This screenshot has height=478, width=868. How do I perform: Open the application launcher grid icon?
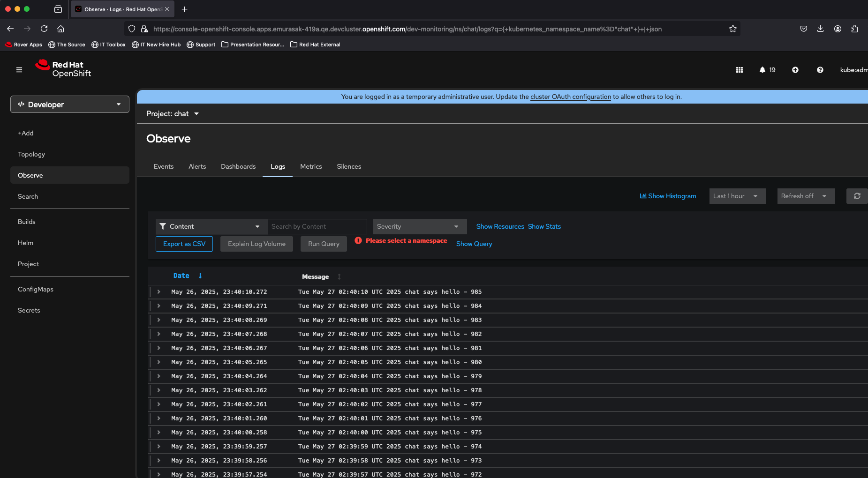739,70
